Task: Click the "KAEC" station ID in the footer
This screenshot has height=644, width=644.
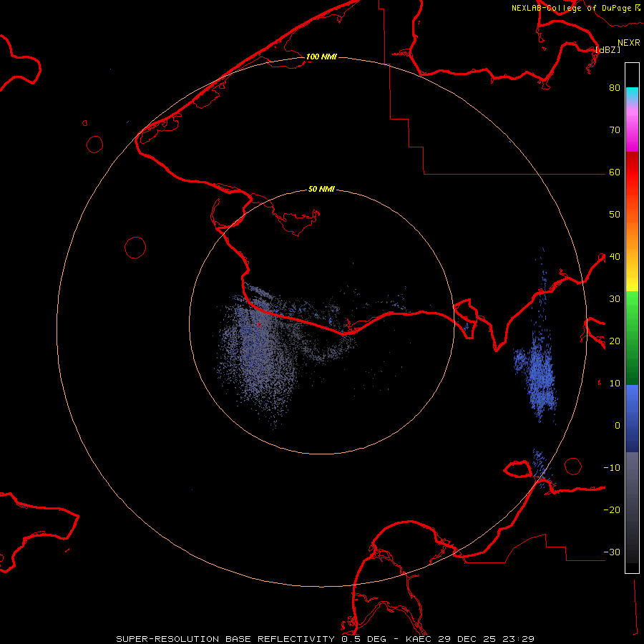Action: point(419,639)
